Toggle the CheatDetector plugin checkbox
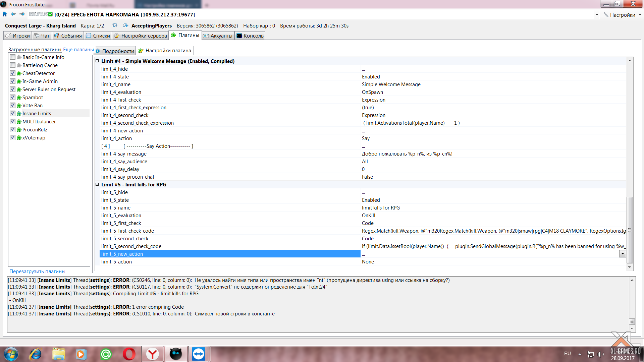Viewport: 644px width, 362px height. pyautogui.click(x=13, y=73)
